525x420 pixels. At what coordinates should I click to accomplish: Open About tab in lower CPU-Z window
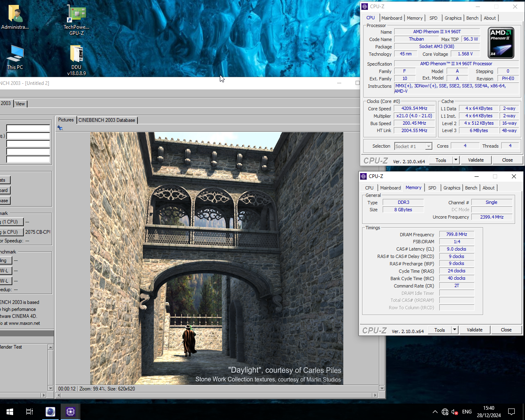point(488,188)
